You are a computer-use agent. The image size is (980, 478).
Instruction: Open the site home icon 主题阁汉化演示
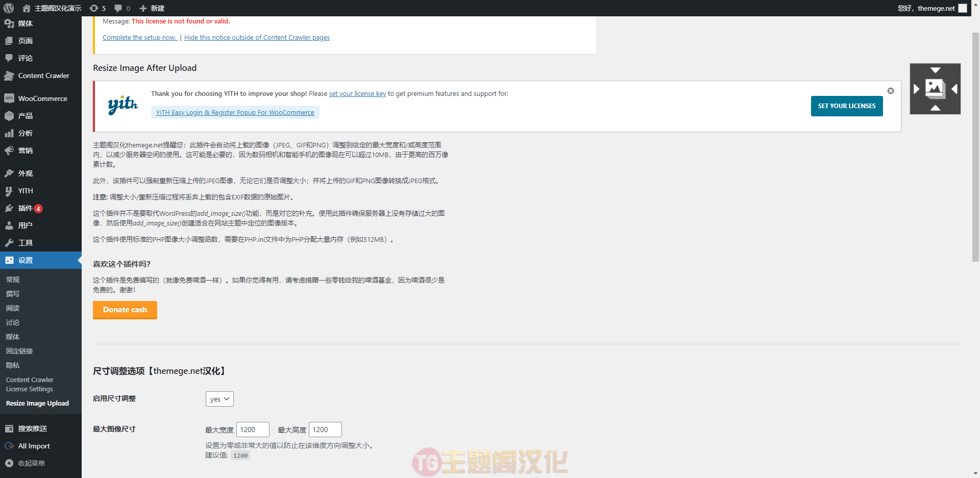(52, 8)
